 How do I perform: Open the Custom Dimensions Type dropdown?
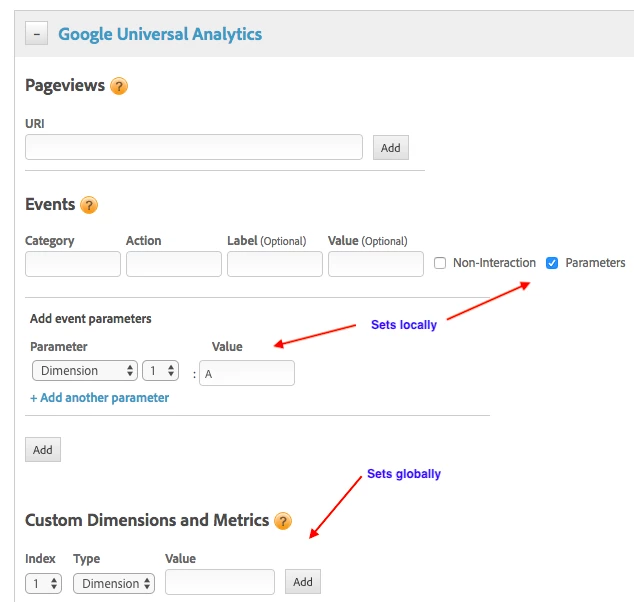(114, 583)
